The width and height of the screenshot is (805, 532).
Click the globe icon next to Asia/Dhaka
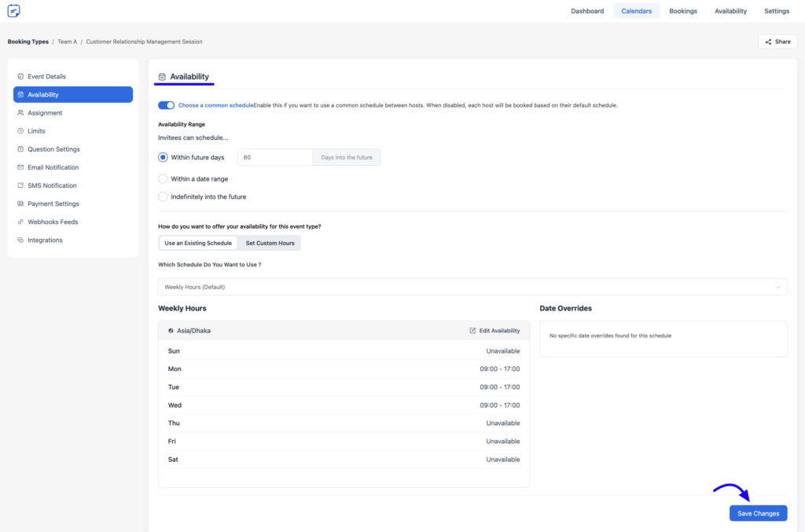click(171, 331)
